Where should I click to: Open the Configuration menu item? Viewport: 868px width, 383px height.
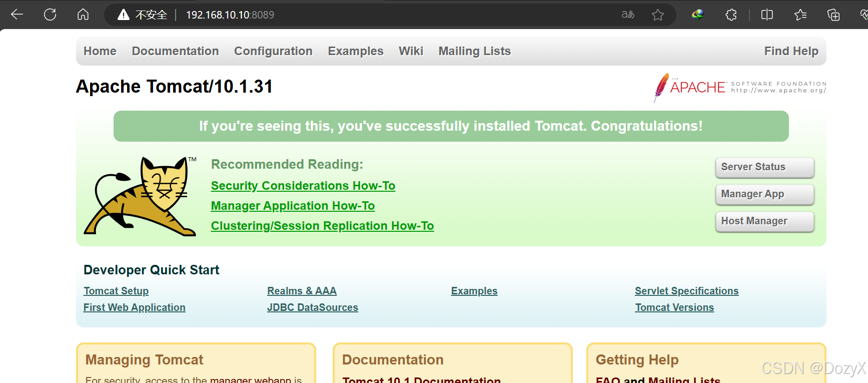click(x=273, y=51)
